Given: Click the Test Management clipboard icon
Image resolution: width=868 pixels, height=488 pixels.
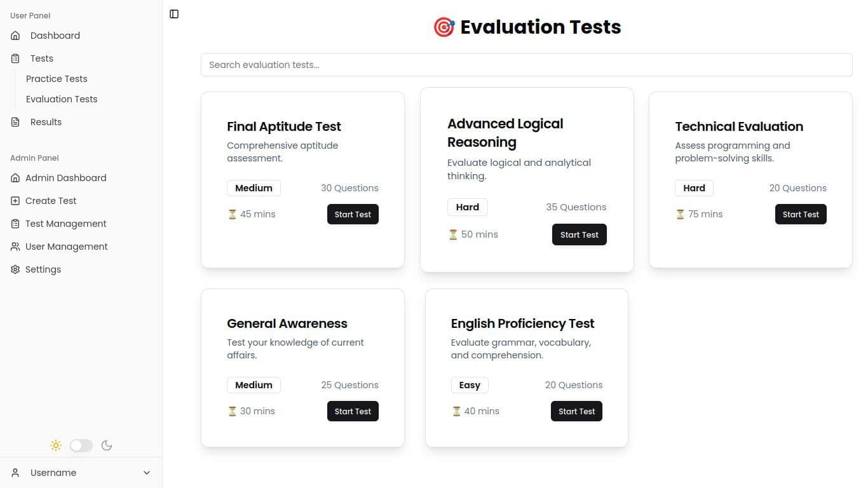Looking at the screenshot, I should [15, 224].
